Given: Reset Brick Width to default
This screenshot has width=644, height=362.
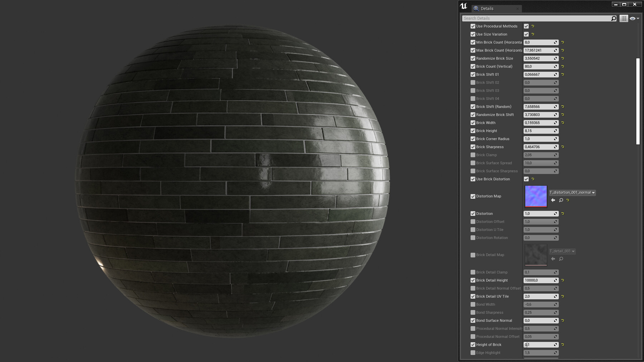Looking at the screenshot, I should [x=563, y=123].
